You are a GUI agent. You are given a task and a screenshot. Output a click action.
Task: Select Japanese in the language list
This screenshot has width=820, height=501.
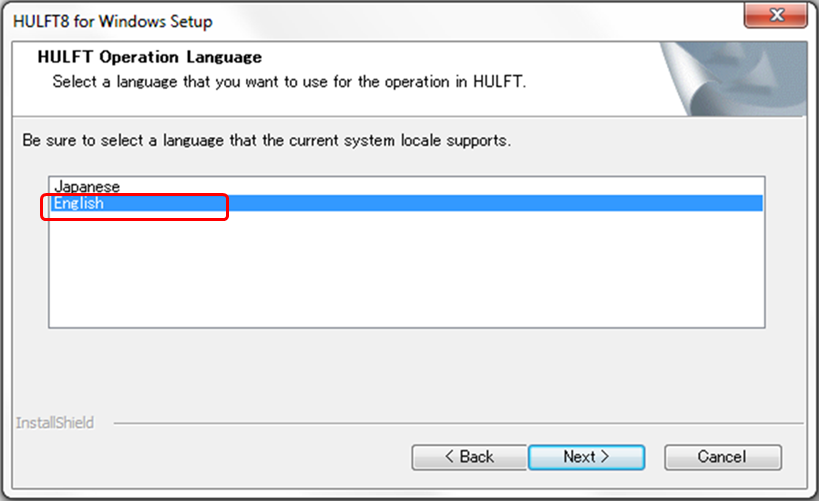(87, 187)
